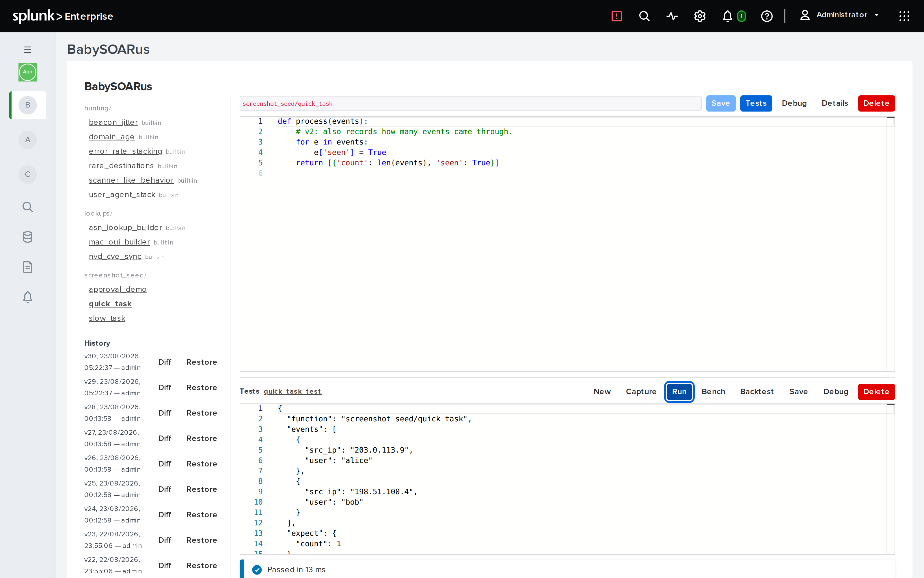Click the blue Tests button
The image size is (924, 578).
pos(756,103)
